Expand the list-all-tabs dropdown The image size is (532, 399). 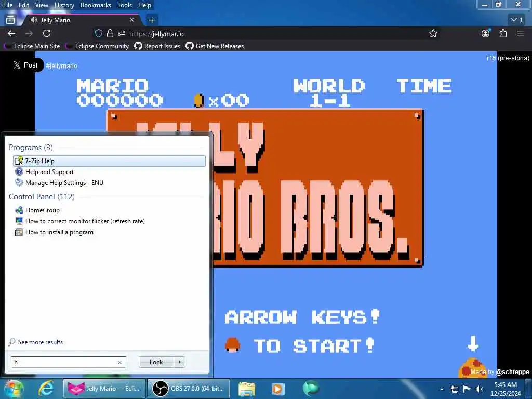click(x=517, y=20)
